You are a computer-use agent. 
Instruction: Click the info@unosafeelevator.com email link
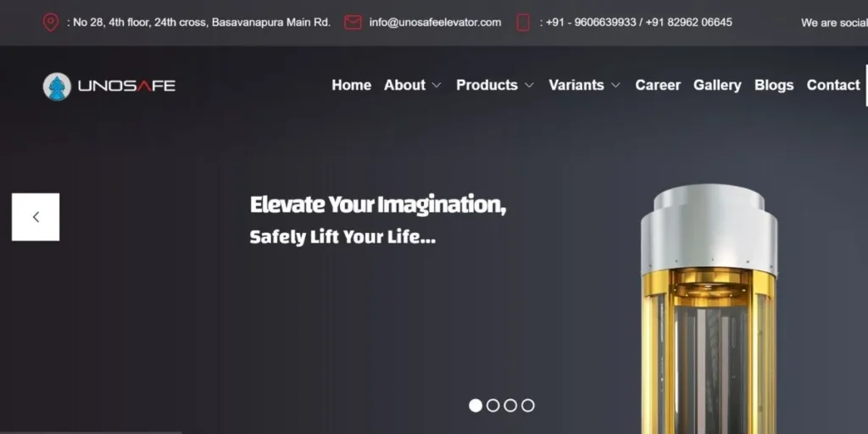pyautogui.click(x=435, y=23)
